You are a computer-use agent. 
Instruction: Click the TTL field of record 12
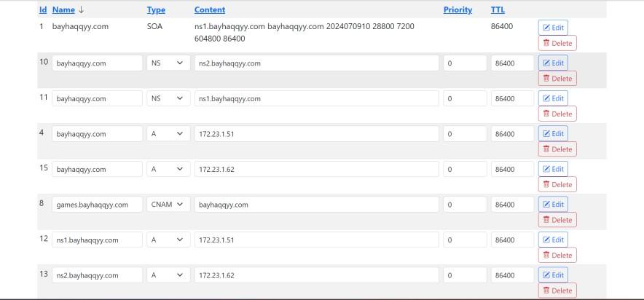point(513,240)
